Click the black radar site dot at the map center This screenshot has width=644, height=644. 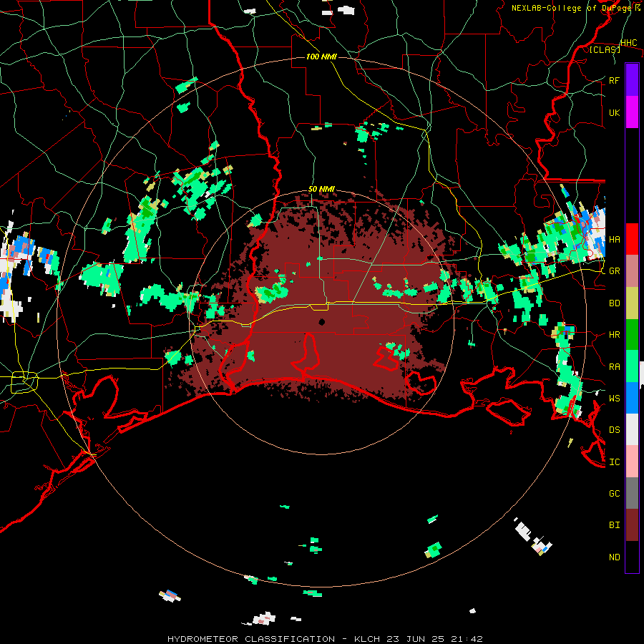point(321,321)
